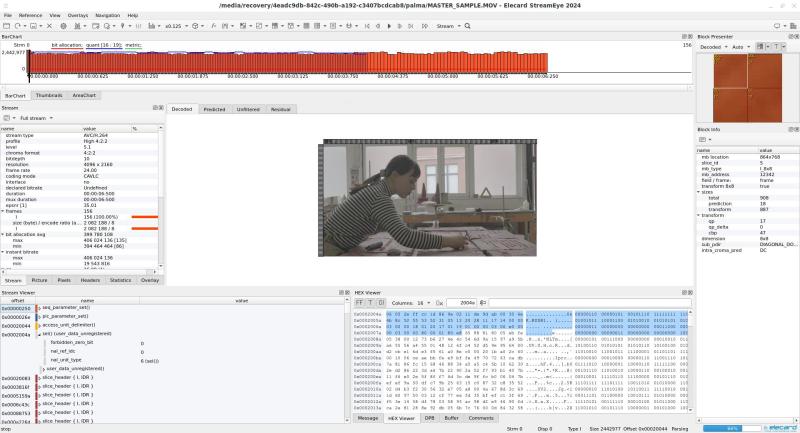Image resolution: width=800 pixels, height=433 pixels.
Task: Click the play button in toolbar
Action: [389, 26]
